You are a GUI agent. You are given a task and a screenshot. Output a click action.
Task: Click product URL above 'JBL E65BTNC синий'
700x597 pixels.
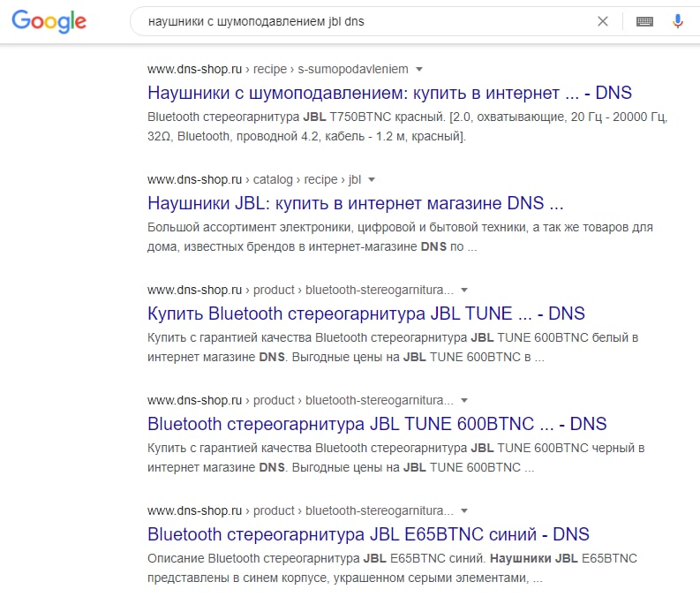[x=300, y=510]
